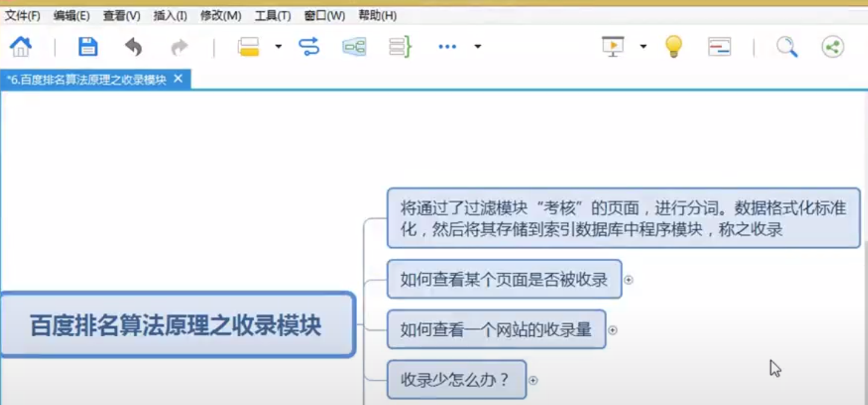Open the Gantt chart view icon
Viewport: 868px width, 405px height.
719,46
